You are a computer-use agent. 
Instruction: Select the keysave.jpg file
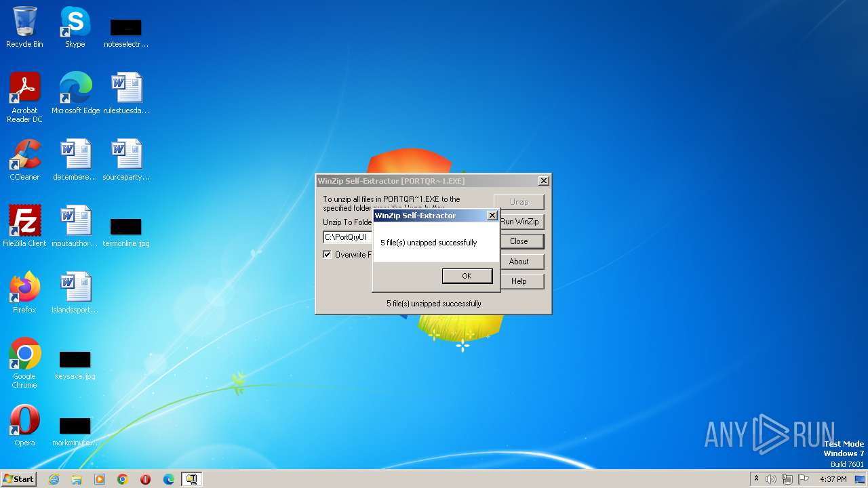pos(75,365)
